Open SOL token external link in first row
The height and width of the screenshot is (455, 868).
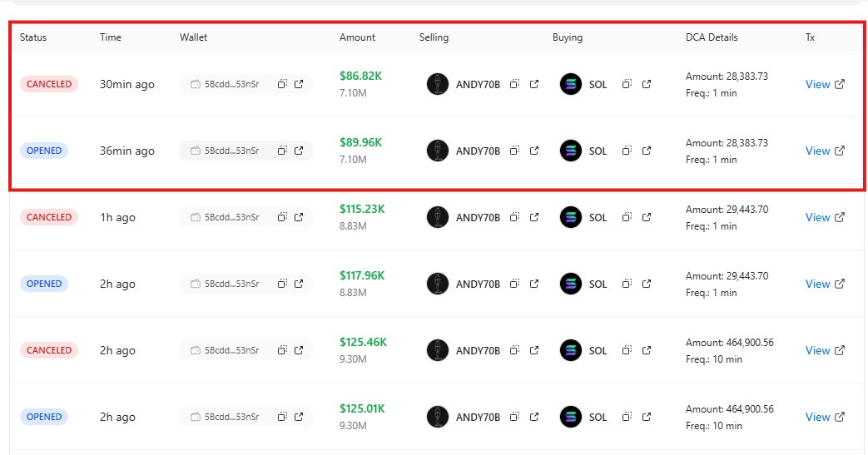[647, 84]
